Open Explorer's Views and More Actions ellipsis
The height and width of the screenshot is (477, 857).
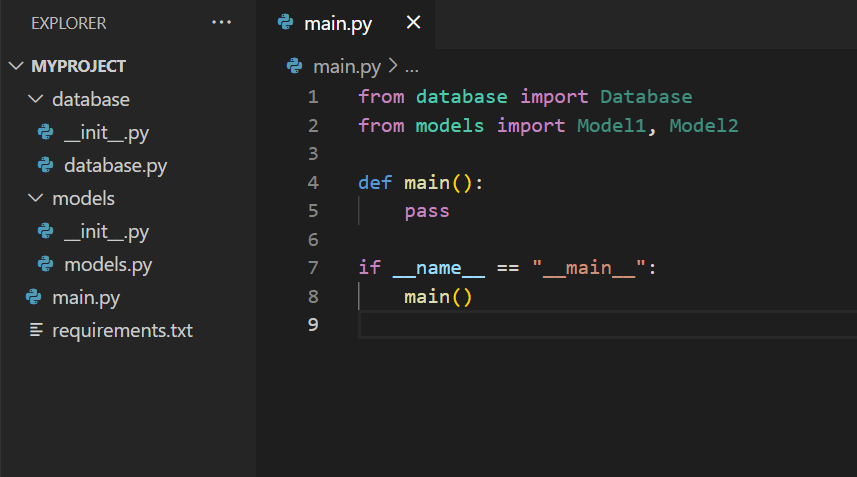221,23
